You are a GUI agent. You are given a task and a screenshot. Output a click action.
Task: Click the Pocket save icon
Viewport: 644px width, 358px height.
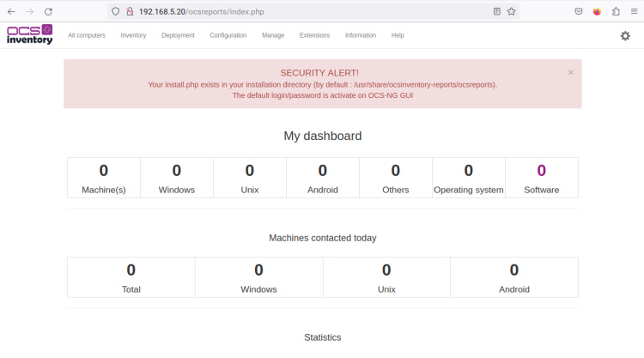point(578,12)
